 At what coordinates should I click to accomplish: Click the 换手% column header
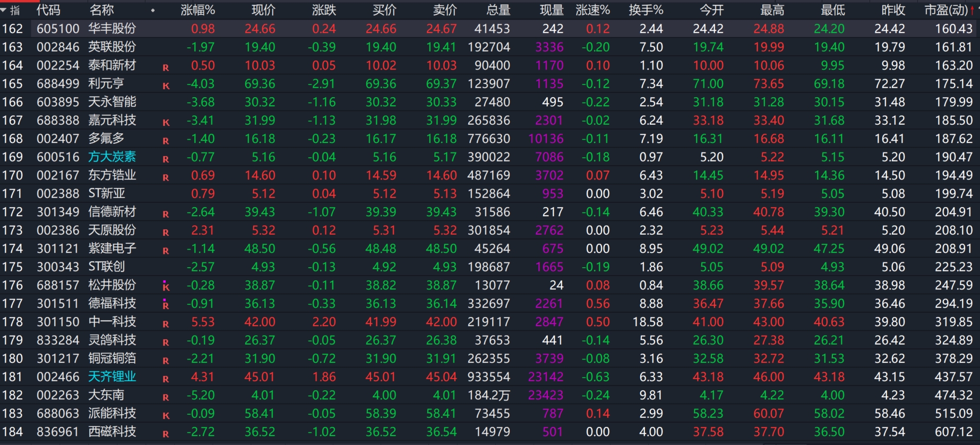(646, 10)
